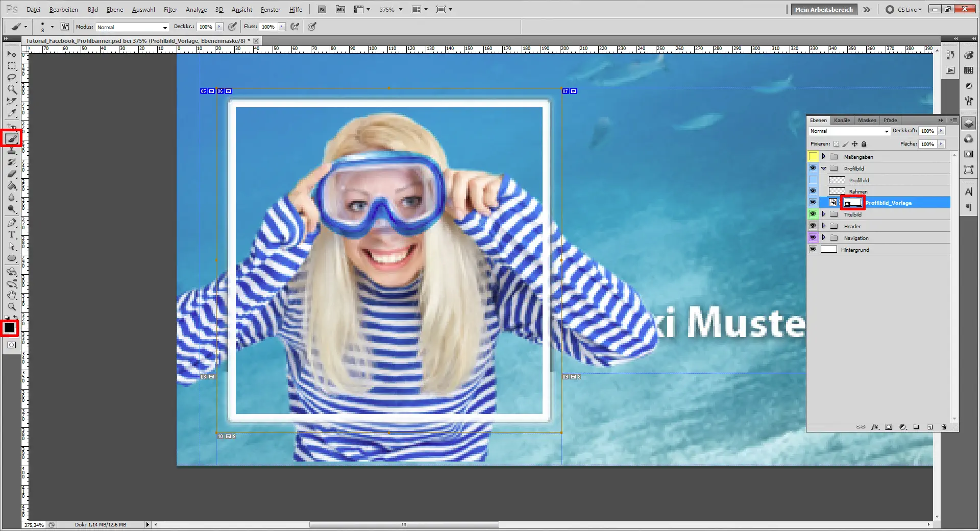Select the Lasso tool
The height and width of the screenshot is (531, 980).
(11, 77)
